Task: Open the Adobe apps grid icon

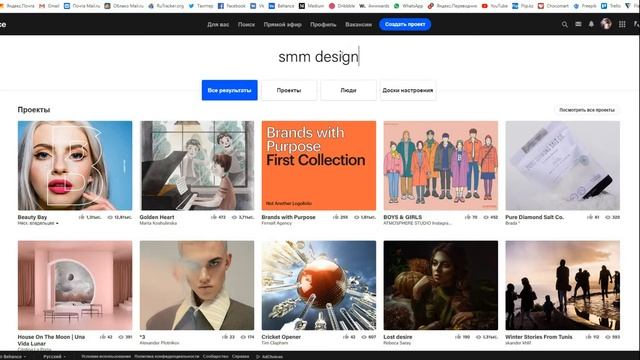Action: click(x=622, y=24)
